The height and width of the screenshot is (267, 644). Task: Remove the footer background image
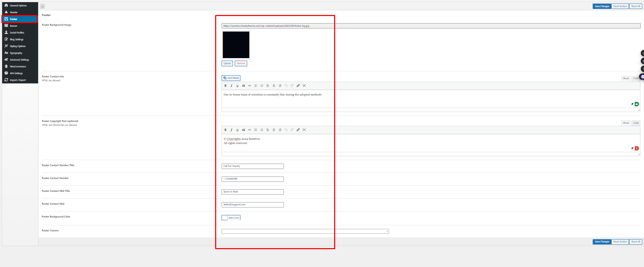point(241,63)
